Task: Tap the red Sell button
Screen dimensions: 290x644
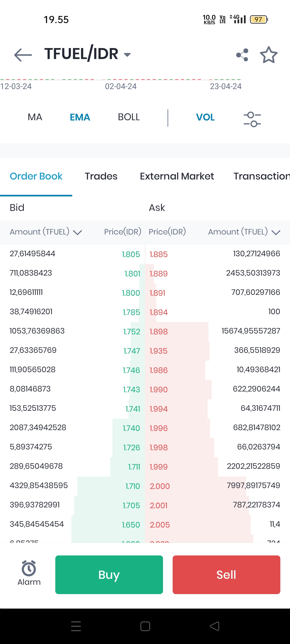Action: [226, 575]
